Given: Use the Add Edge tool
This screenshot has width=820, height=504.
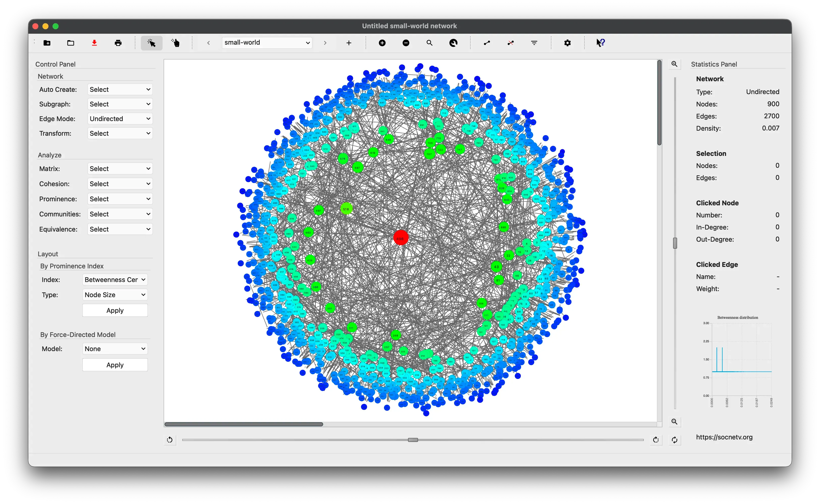Looking at the screenshot, I should coord(486,43).
